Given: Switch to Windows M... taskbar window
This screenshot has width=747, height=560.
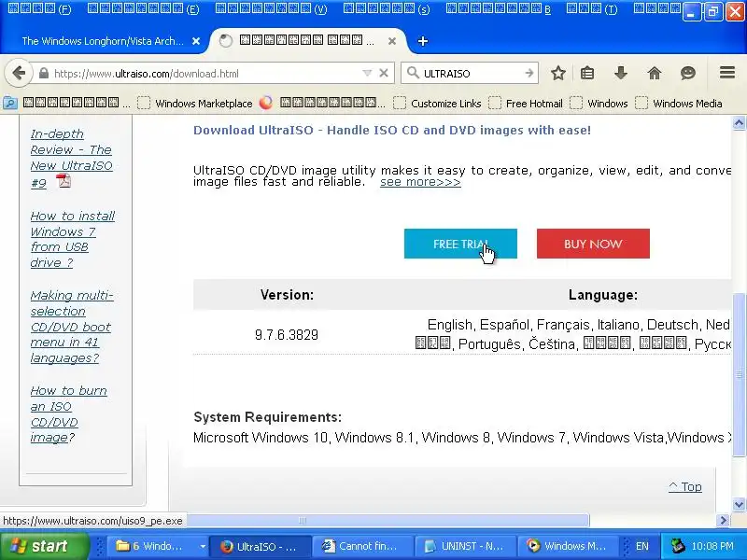Looking at the screenshot, I should [569, 546].
